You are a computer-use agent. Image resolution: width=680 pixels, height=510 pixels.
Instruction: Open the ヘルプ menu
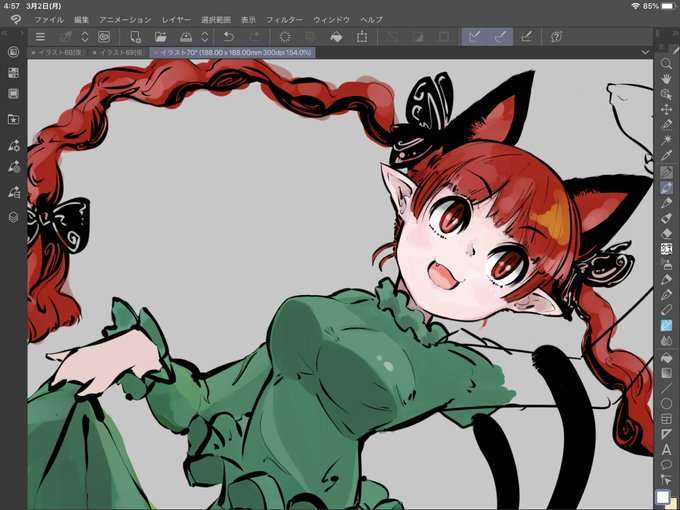coord(371,20)
